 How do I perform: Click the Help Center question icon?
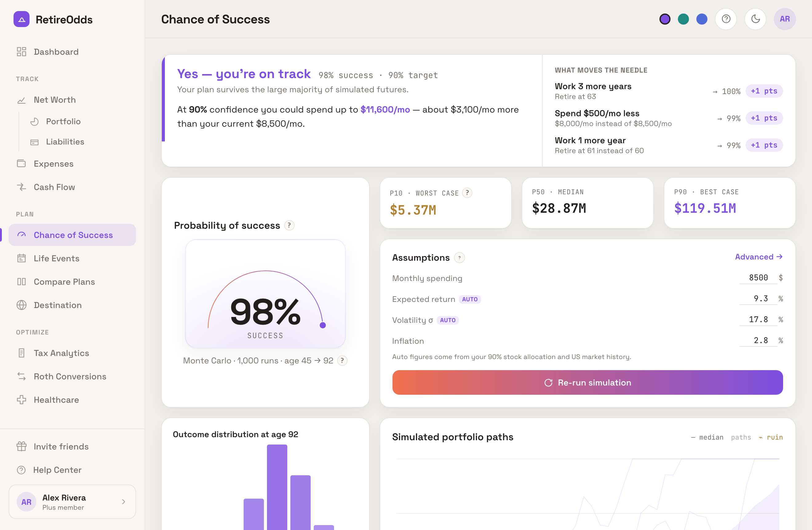click(x=21, y=470)
